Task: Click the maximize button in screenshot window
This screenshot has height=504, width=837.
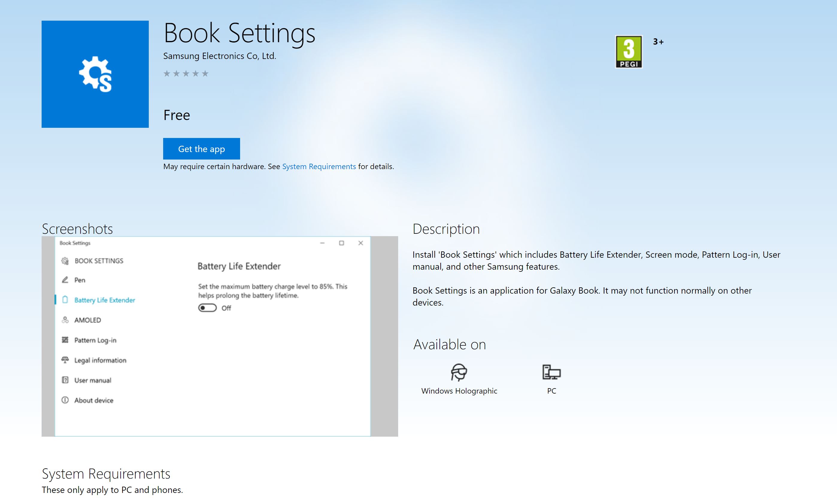Action: tap(341, 243)
